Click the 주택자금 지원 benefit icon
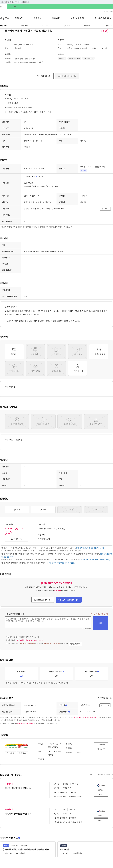This screenshot has height=868, width=113. (14, 368)
